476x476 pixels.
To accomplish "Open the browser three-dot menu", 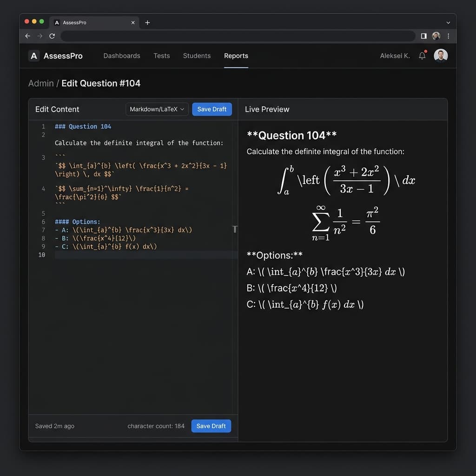I will click(x=449, y=36).
